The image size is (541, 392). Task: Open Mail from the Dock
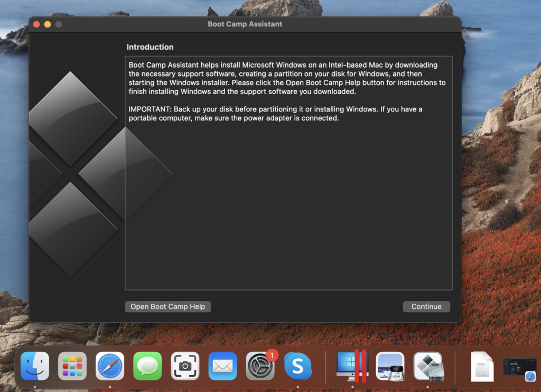click(x=222, y=366)
